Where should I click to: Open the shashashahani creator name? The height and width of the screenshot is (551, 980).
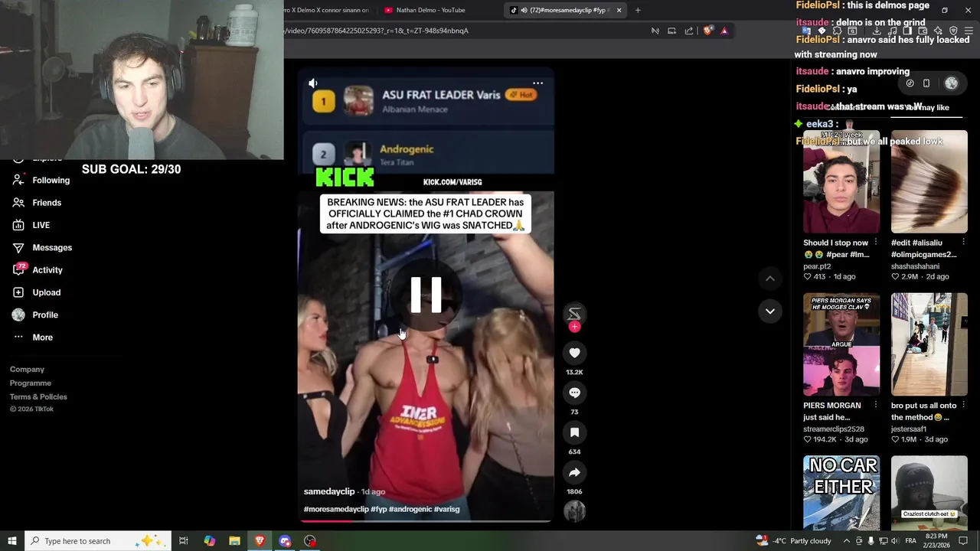(915, 266)
